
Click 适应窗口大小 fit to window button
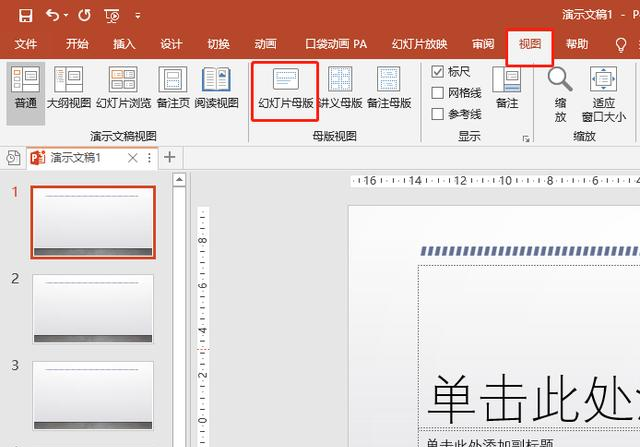pyautogui.click(x=604, y=95)
